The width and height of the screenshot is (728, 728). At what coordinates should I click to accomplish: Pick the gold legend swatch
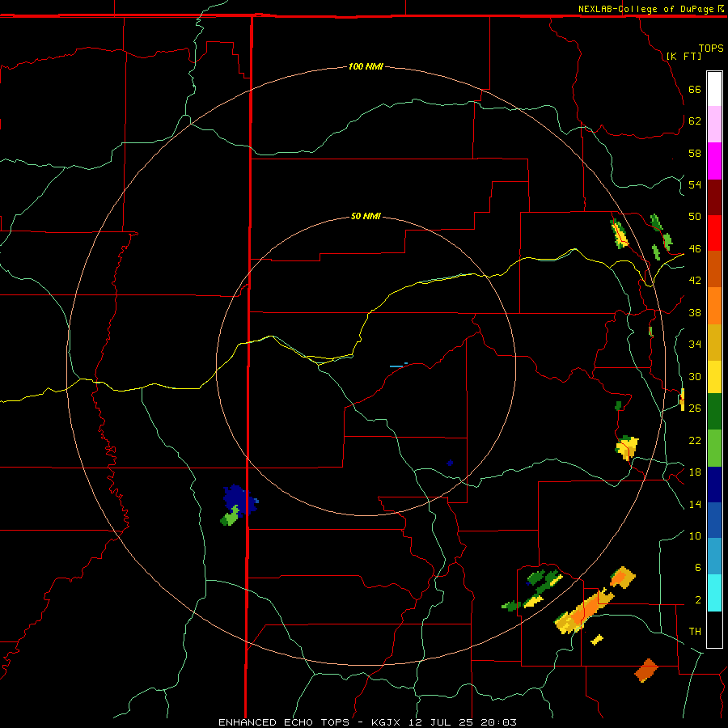point(714,342)
